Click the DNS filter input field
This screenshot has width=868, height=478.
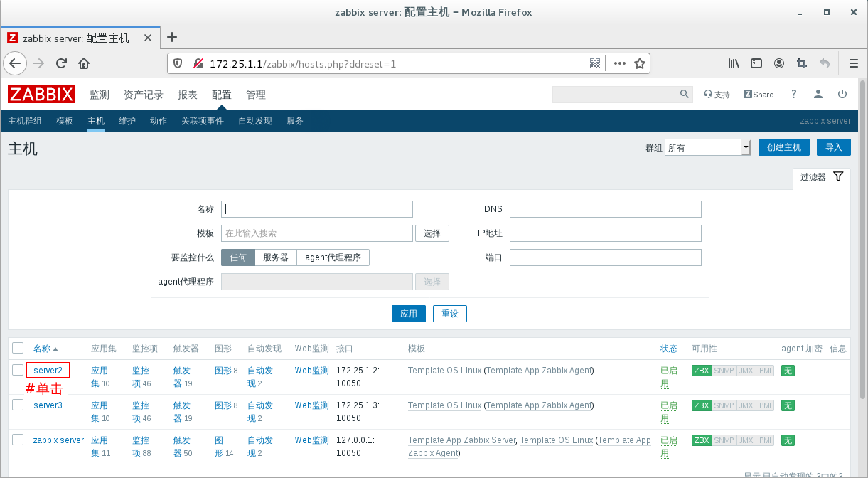[606, 209]
